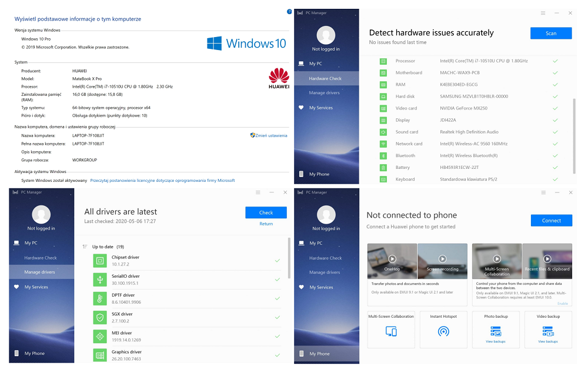Click the Hard disk icon in the hardware list
This screenshot has height=369, width=588.
pyautogui.click(x=383, y=97)
